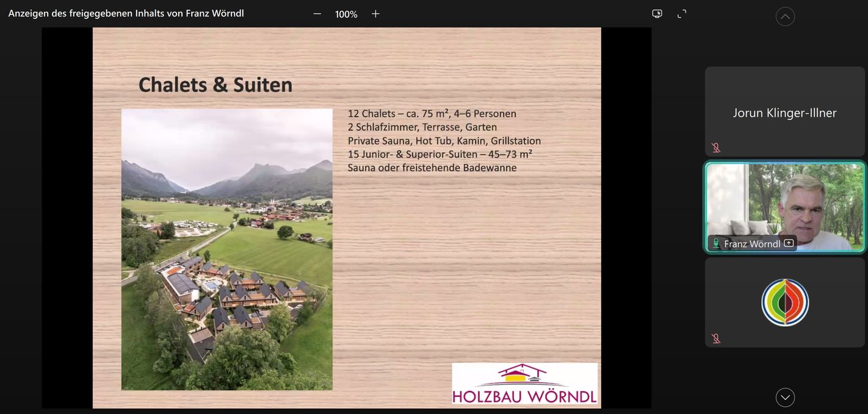Click the aerial chalet photo on slide

pos(226,249)
